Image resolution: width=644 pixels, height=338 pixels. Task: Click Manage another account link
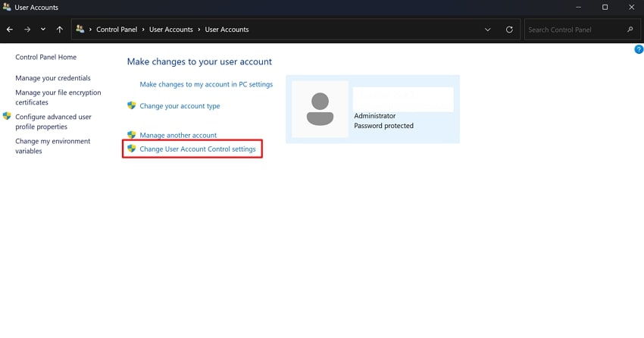178,135
